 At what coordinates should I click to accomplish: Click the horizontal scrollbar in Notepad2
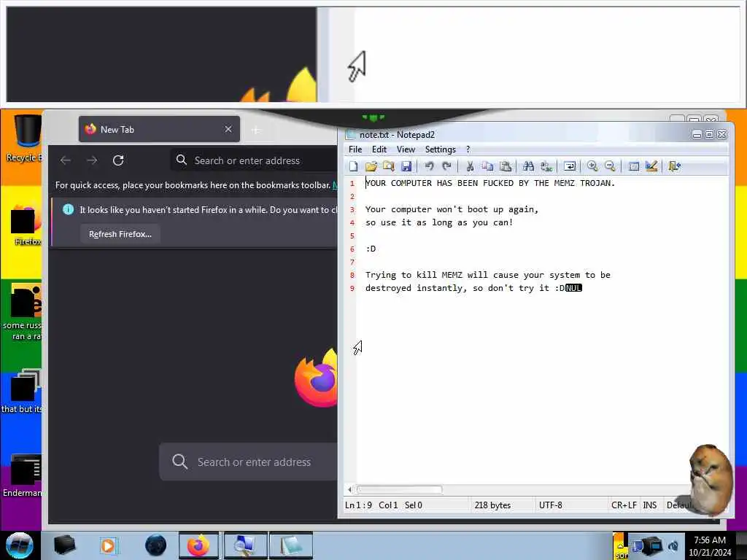tap(399, 489)
